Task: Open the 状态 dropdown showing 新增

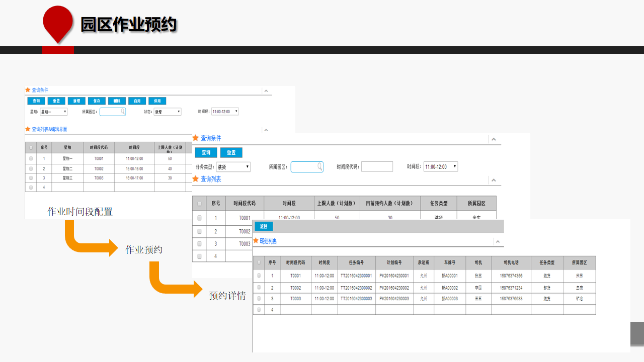Action: pos(168,112)
